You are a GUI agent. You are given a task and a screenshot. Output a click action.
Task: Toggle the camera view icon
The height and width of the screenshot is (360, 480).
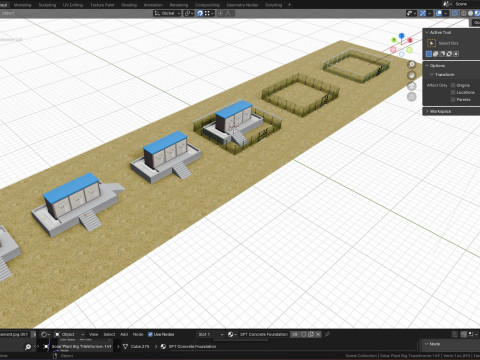[x=412, y=86]
